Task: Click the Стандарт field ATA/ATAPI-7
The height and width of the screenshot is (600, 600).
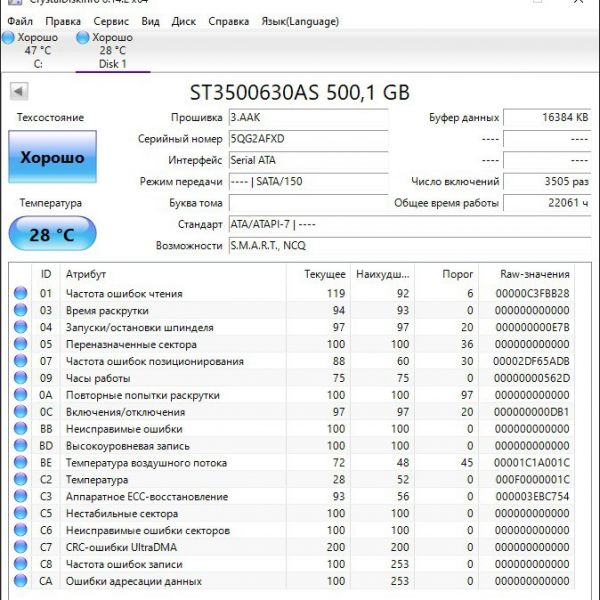Action: click(x=410, y=224)
